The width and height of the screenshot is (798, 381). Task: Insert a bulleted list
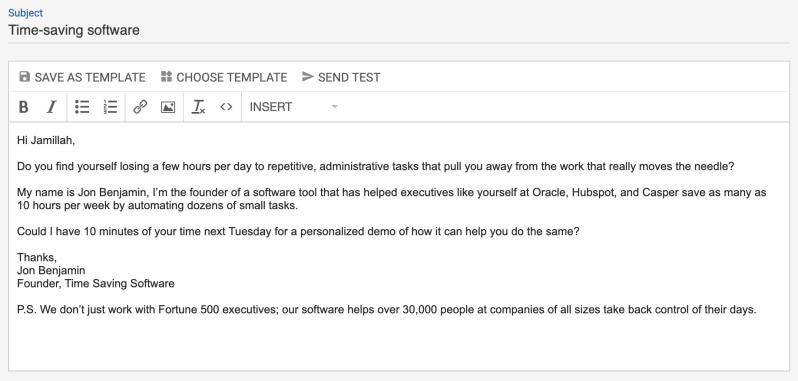[x=82, y=107]
